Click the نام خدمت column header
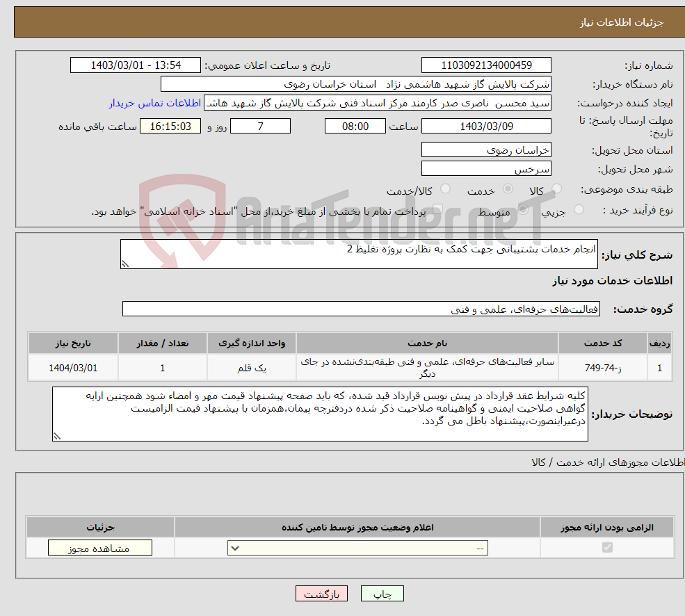 pos(427,343)
